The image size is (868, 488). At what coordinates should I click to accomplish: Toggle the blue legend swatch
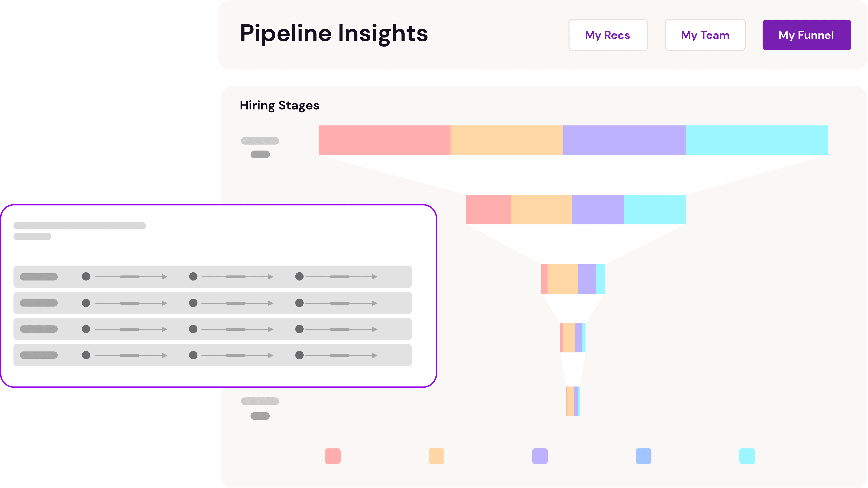[643, 456]
